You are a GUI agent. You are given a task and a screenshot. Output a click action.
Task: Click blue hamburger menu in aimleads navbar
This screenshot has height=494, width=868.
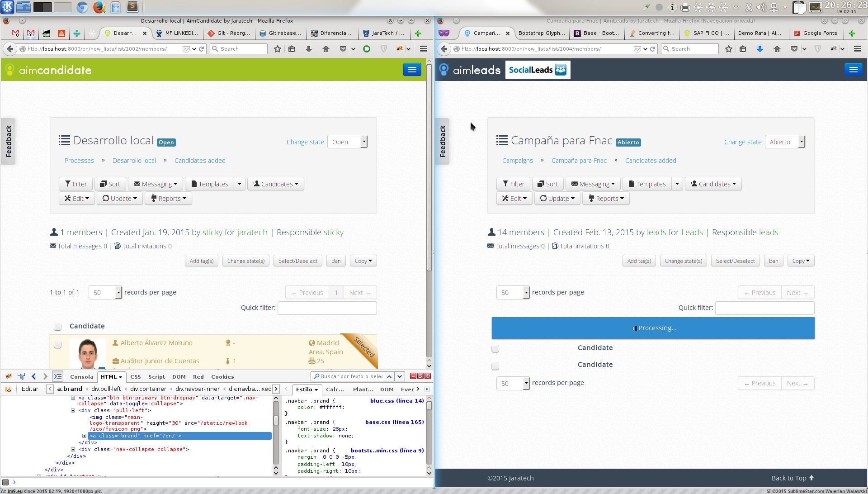(x=853, y=70)
